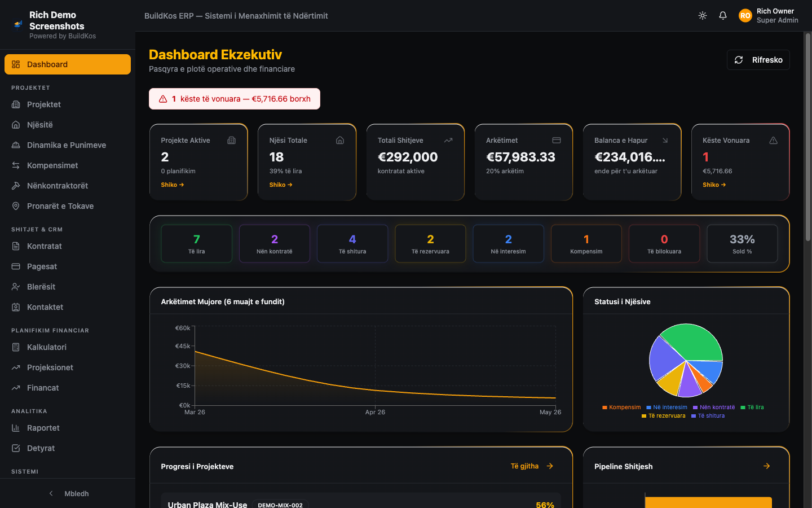Click the main page vertical scrollbar
Screen dimensions: 812x508
[808, 138]
